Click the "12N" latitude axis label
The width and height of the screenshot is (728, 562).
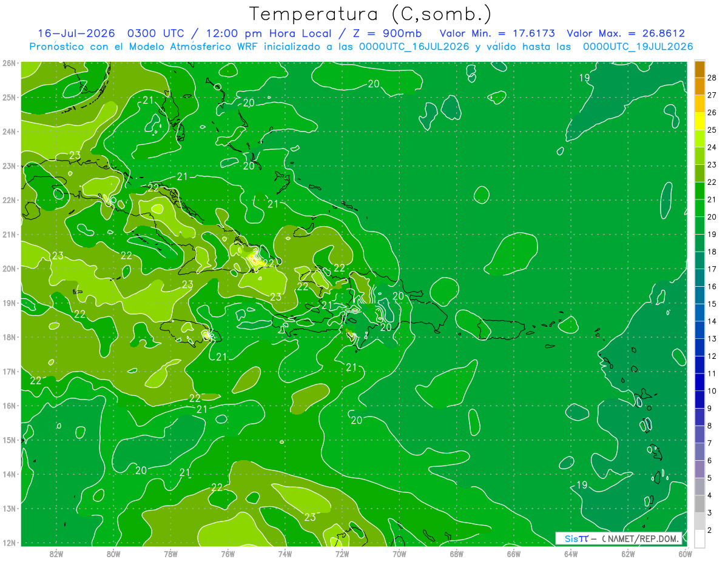(8, 543)
